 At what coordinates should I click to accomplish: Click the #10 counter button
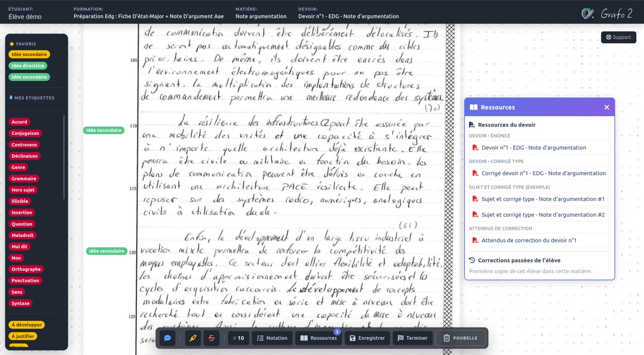239,338
